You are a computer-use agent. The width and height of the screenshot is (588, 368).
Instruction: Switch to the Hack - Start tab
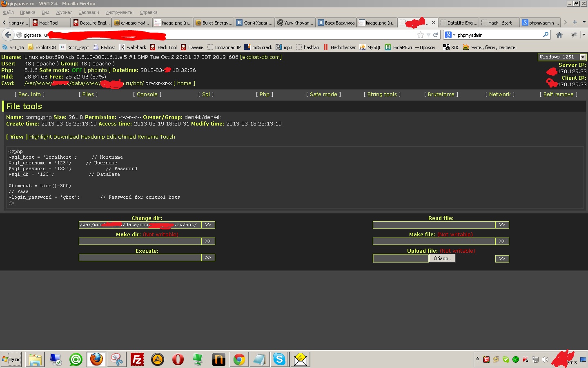pos(499,22)
